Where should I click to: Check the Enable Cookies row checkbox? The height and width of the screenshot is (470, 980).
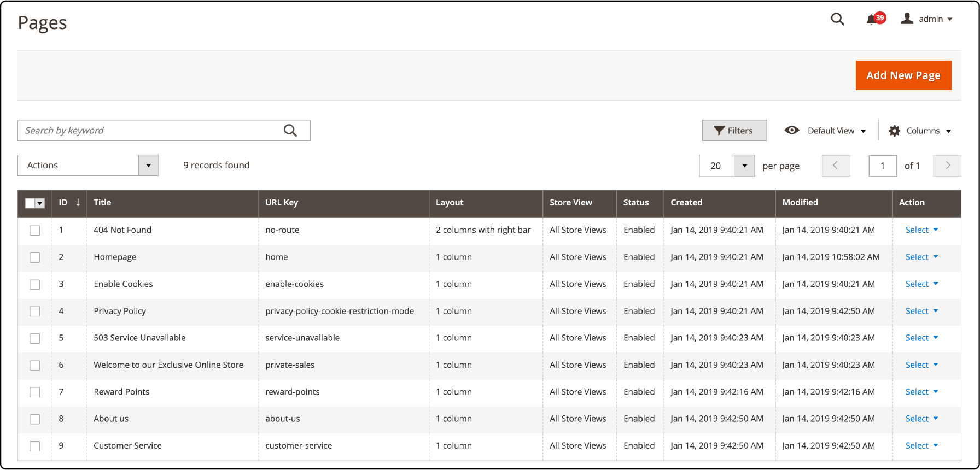[35, 285]
